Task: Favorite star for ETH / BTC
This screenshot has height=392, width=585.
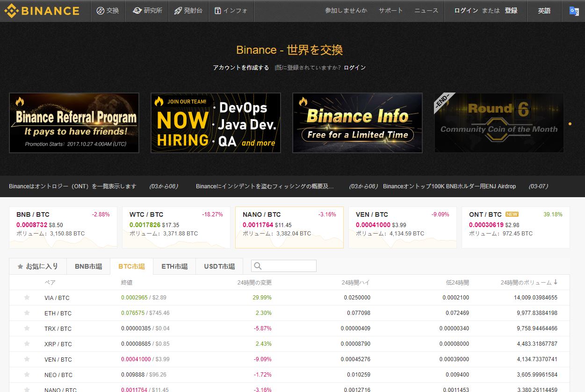Action: coord(27,313)
